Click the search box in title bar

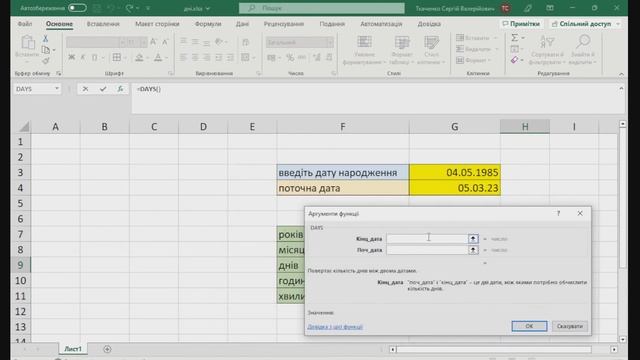[322, 8]
